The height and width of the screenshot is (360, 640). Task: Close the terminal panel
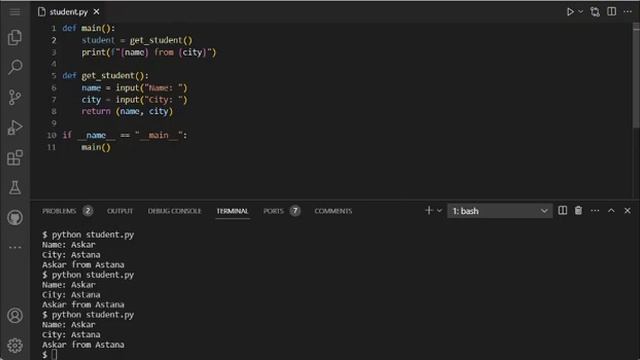(x=627, y=211)
